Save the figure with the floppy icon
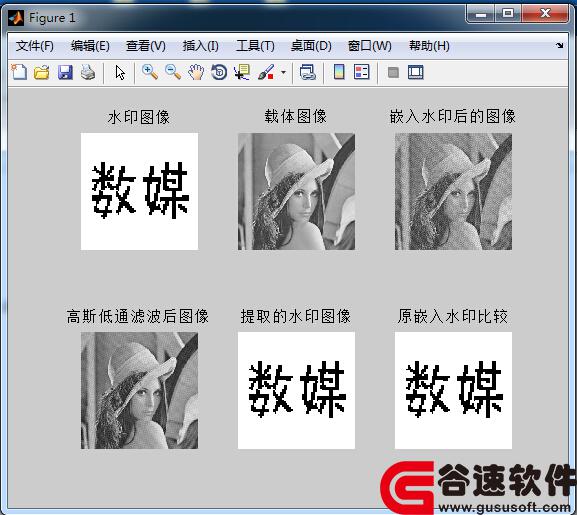Screen dimensions: 577x515 tap(65, 72)
